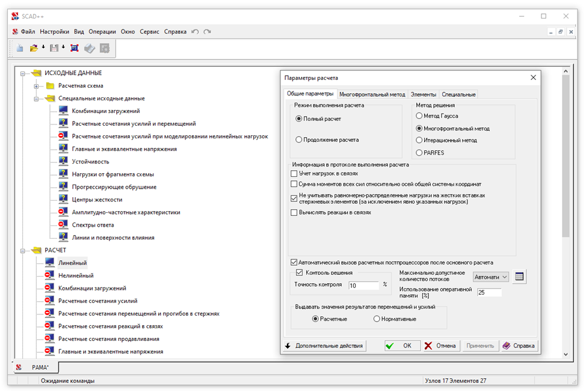This screenshot has width=586, height=392.
Task: Close the Параметры расчета dialog
Action: (533, 78)
